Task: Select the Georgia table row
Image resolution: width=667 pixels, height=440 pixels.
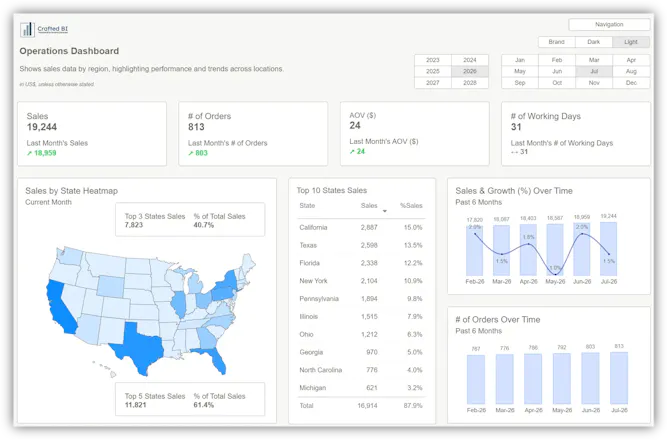Action: tap(361, 353)
